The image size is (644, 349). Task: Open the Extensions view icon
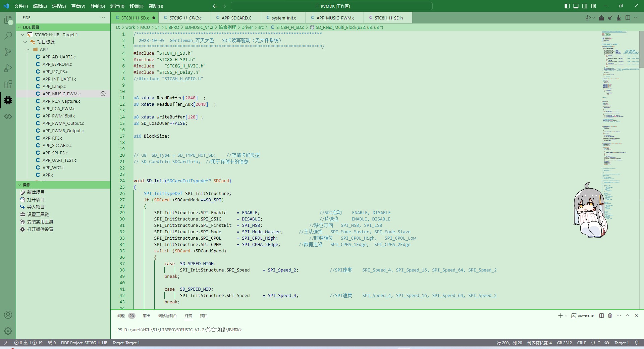(8, 84)
